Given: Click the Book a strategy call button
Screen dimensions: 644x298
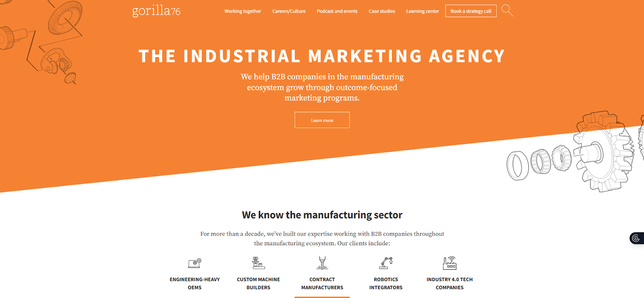Looking at the screenshot, I should [x=471, y=11].
